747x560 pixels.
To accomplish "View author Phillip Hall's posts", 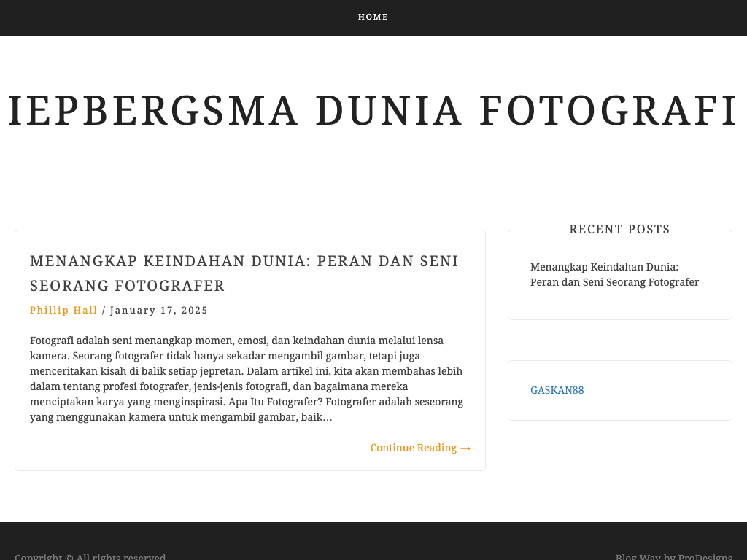I will click(x=63, y=310).
